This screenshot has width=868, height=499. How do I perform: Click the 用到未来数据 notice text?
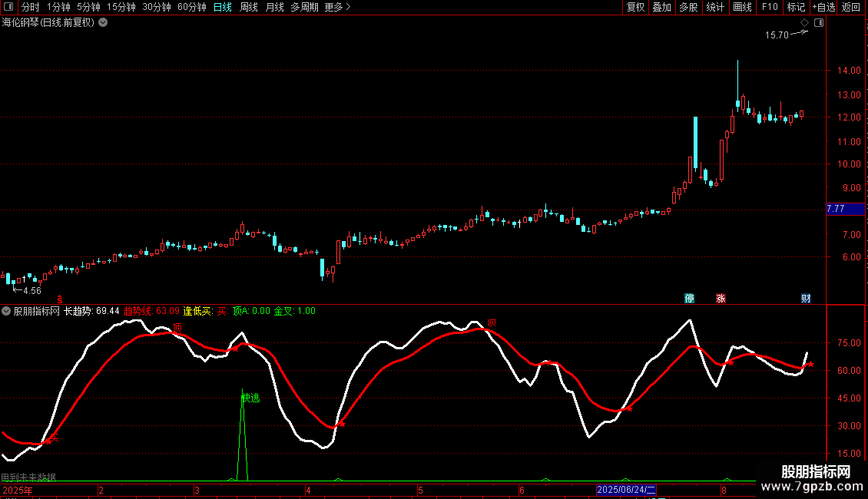(28, 477)
